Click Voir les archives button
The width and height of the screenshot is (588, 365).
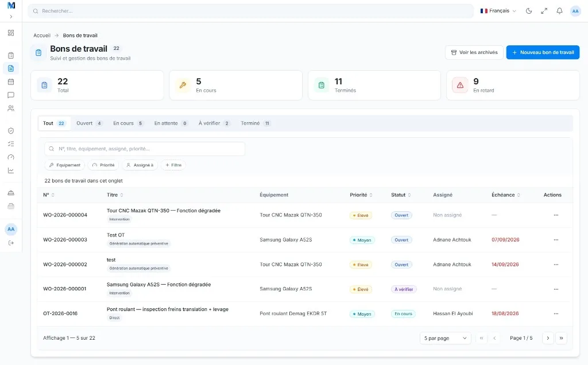[474, 52]
